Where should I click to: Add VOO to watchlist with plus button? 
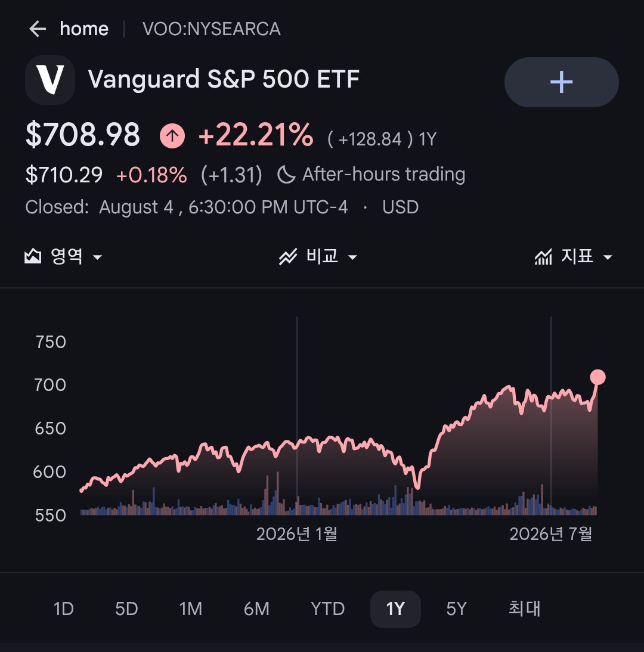pyautogui.click(x=561, y=82)
